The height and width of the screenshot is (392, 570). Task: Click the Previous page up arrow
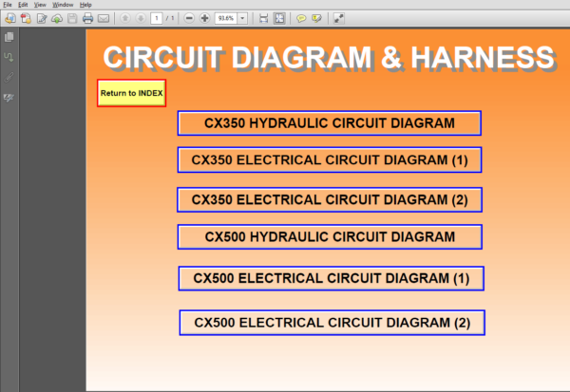125,18
